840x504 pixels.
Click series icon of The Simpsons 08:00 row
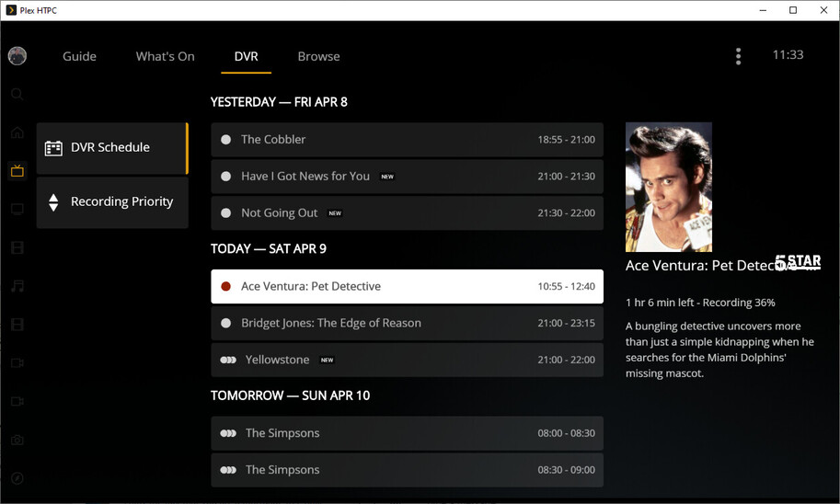(228, 433)
